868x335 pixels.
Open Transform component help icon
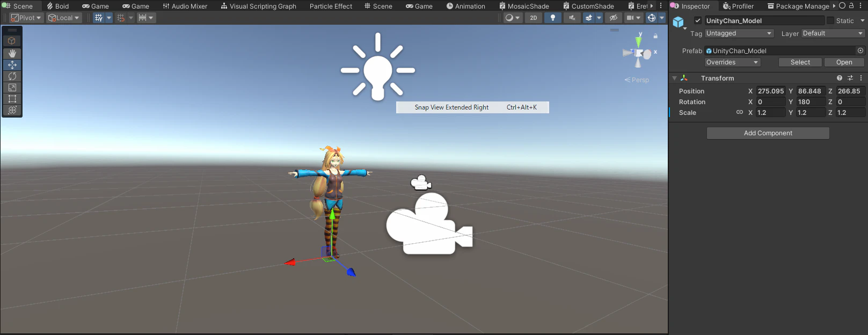(840, 78)
